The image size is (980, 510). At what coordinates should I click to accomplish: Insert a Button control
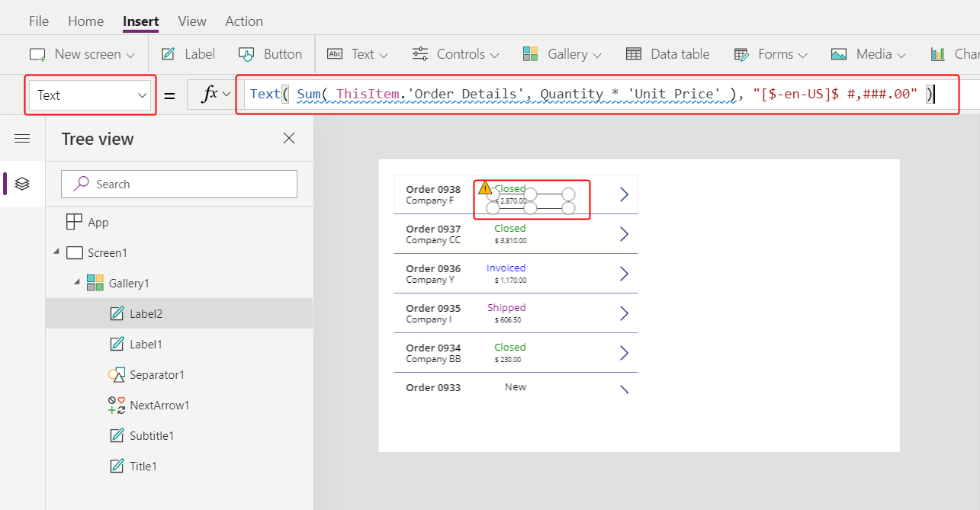tap(270, 54)
